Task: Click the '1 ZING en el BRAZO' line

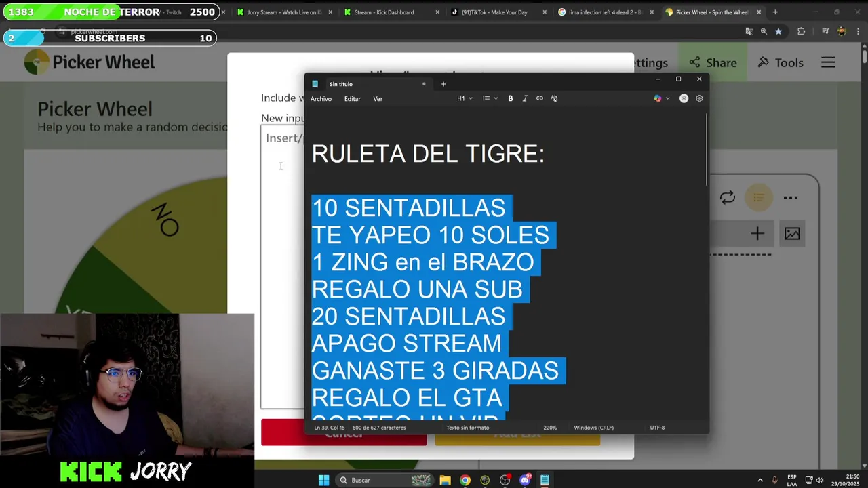Action: tap(422, 262)
